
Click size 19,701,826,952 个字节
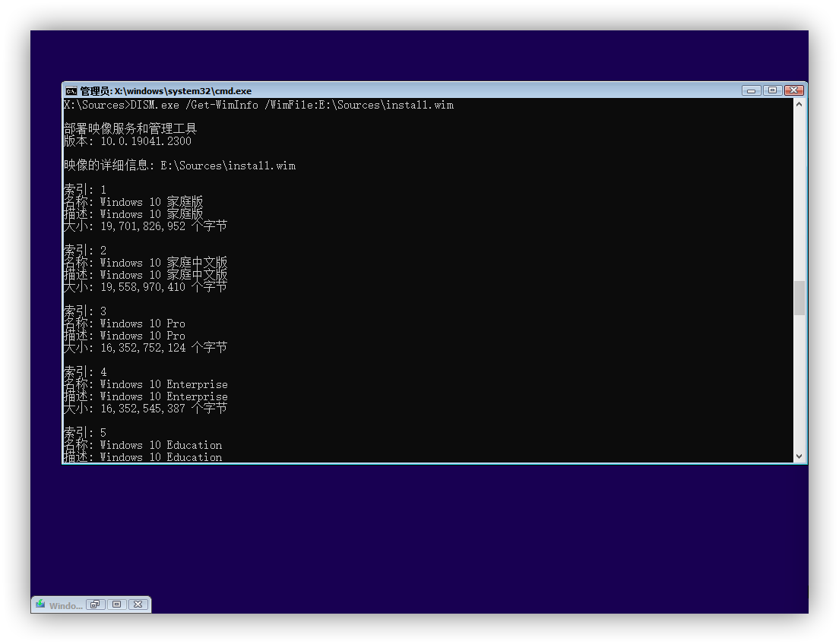(163, 226)
